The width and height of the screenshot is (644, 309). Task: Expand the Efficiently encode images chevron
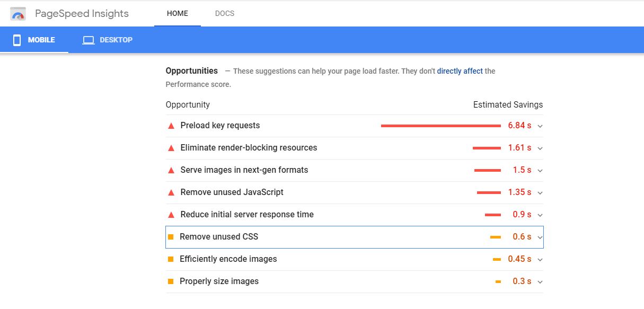540,260
